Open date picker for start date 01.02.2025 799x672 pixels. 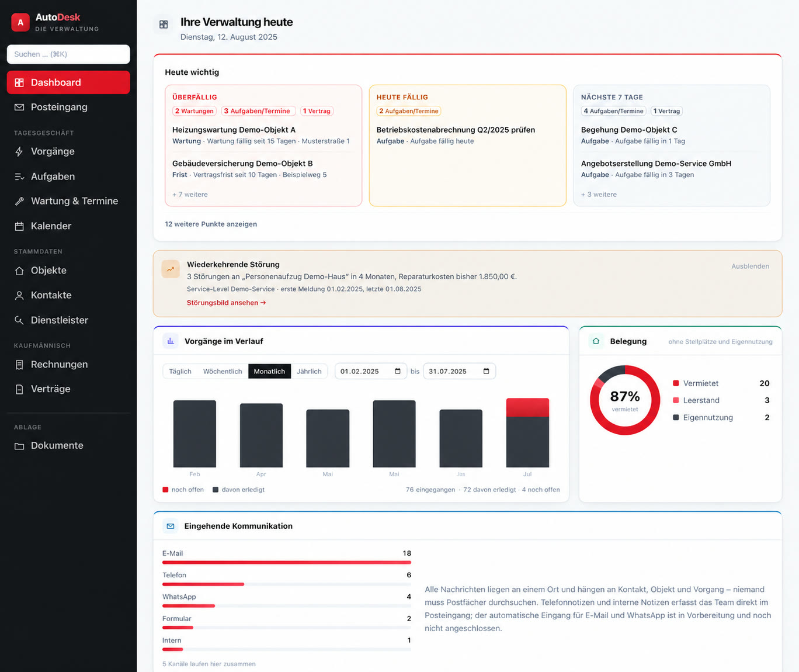398,372
